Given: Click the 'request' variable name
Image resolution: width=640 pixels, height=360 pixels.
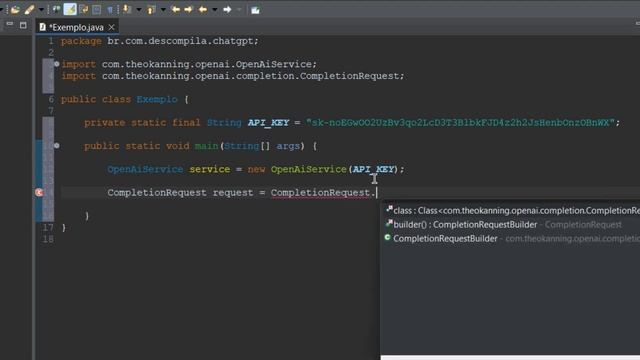Looking at the screenshot, I should tap(233, 193).
